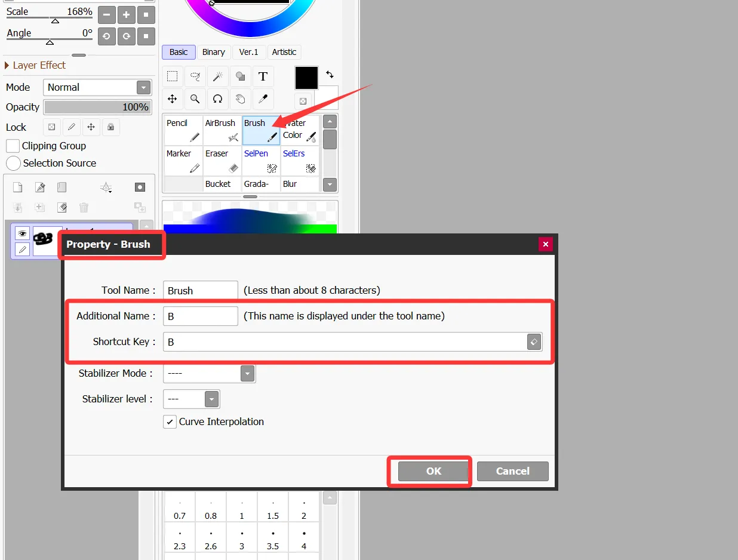
Task: Toggle Lock painting pencil icon
Action: pyautogui.click(x=71, y=127)
